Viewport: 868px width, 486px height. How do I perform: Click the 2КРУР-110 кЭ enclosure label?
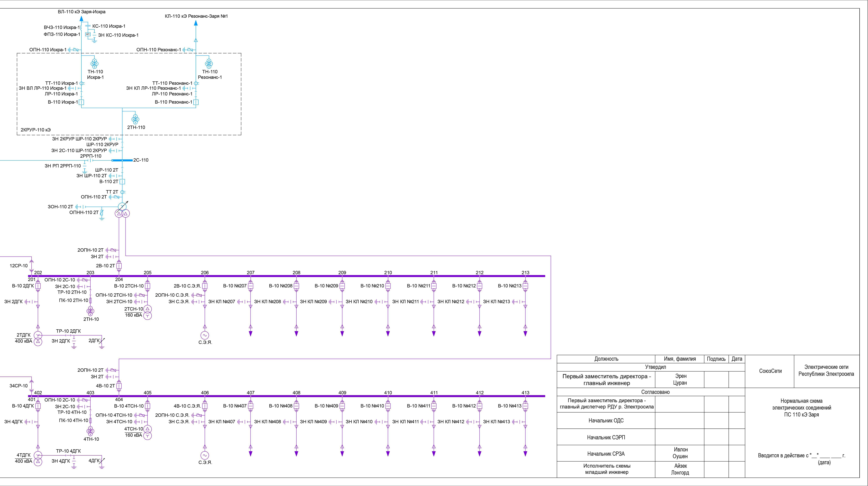click(36, 130)
